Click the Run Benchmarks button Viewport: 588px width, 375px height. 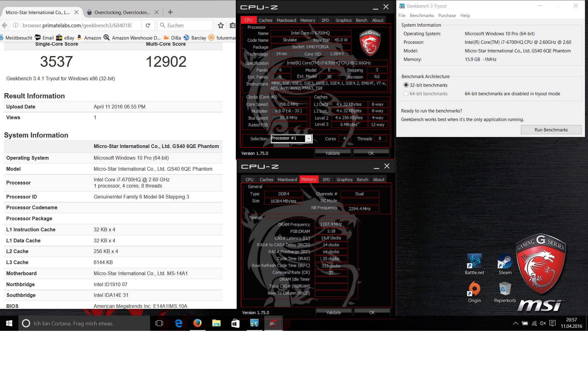(551, 130)
